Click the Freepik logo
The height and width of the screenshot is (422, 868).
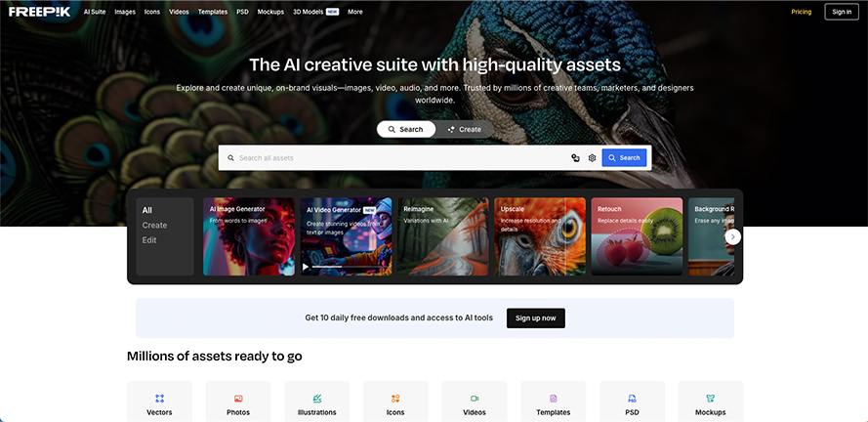click(x=40, y=12)
